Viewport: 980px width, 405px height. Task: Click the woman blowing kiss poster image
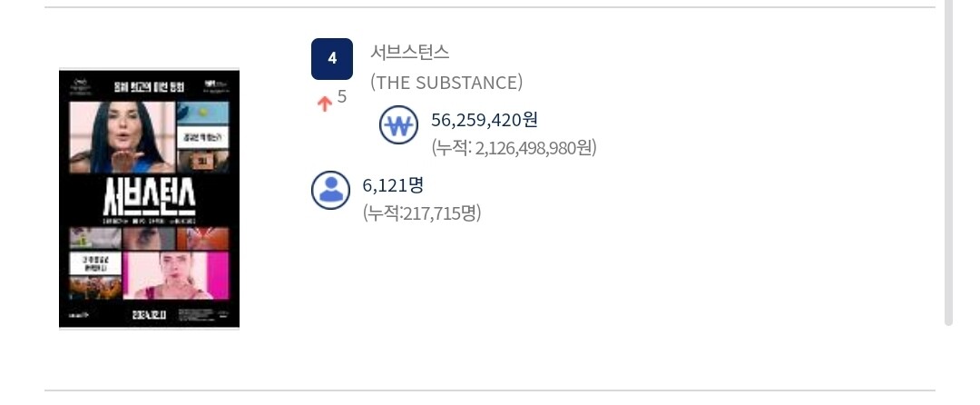pos(118,136)
